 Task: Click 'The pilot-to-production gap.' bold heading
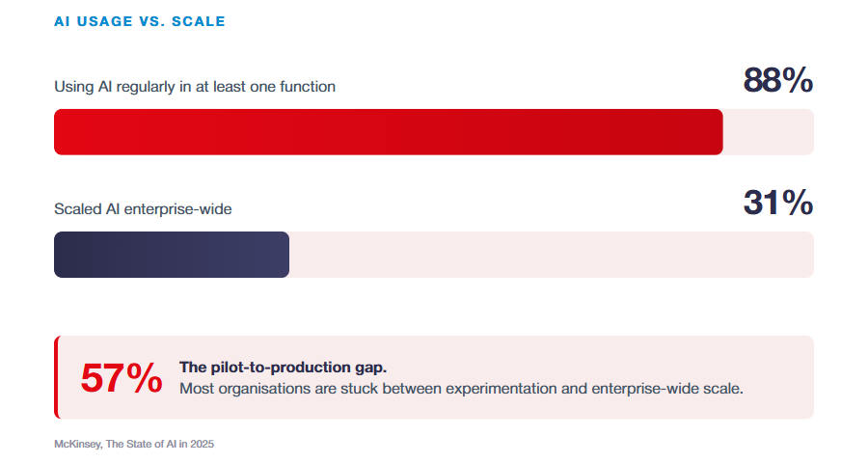click(x=283, y=368)
